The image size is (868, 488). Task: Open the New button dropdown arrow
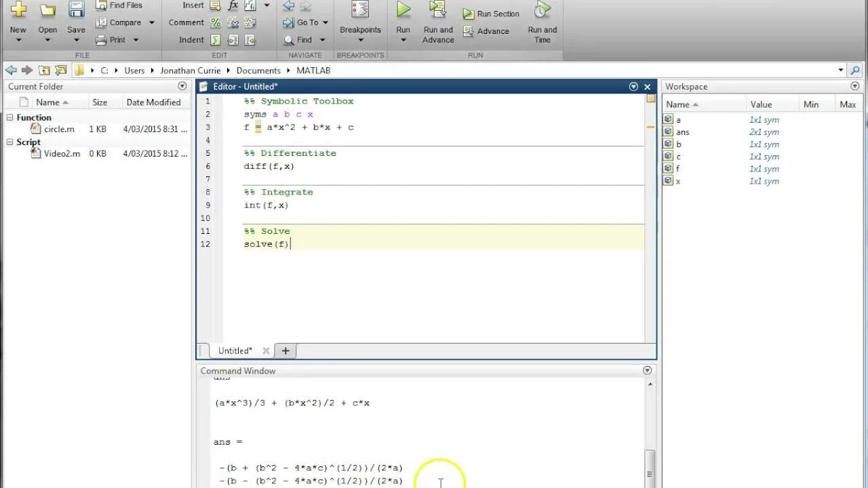[x=18, y=39]
